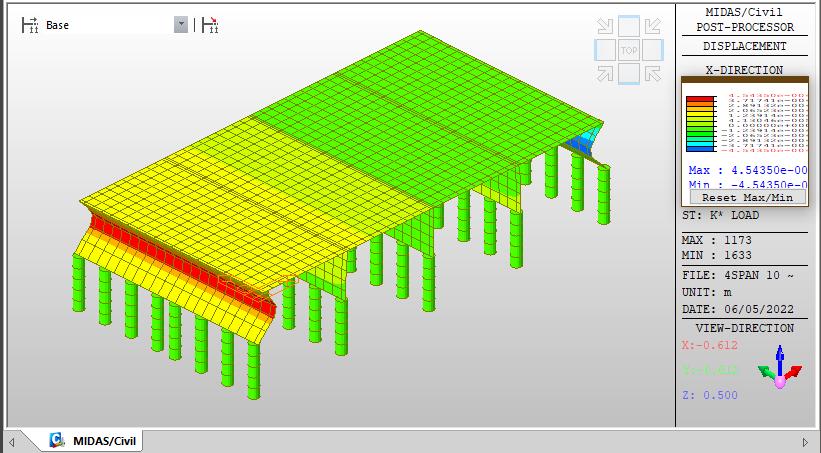Screen dimensions: 821x453
Task: Click the Max 4.54350e value text
Action: point(748,170)
